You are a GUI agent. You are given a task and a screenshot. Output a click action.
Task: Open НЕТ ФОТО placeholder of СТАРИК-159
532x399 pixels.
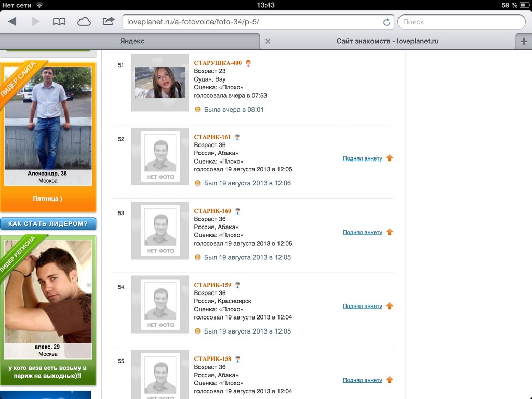coord(160,304)
